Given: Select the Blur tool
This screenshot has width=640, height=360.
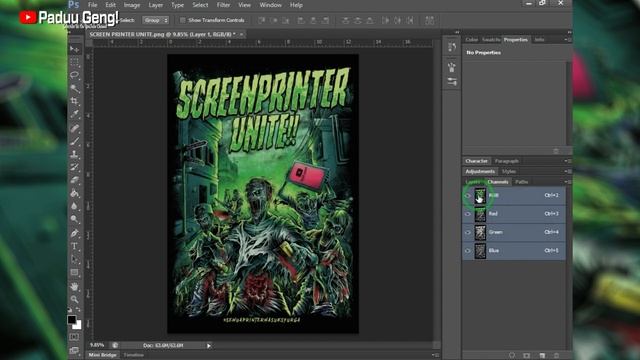Looking at the screenshot, I should point(74,206).
